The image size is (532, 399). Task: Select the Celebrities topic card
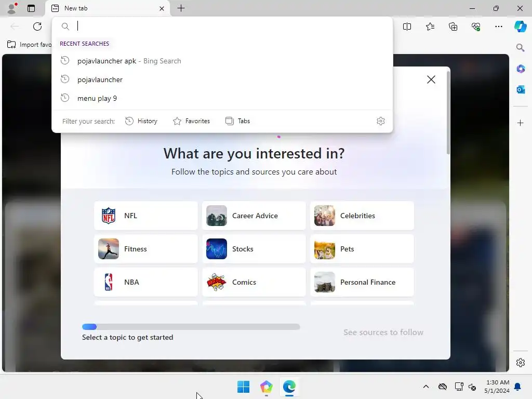[362, 216]
